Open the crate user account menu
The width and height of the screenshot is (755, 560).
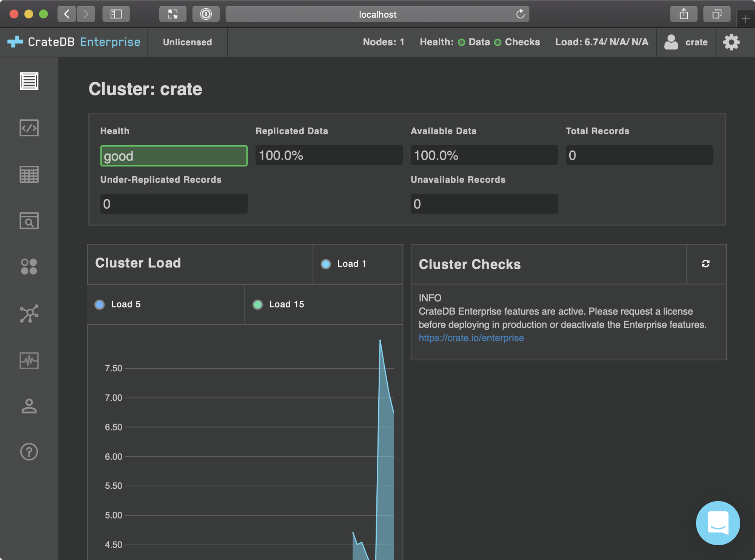point(686,42)
